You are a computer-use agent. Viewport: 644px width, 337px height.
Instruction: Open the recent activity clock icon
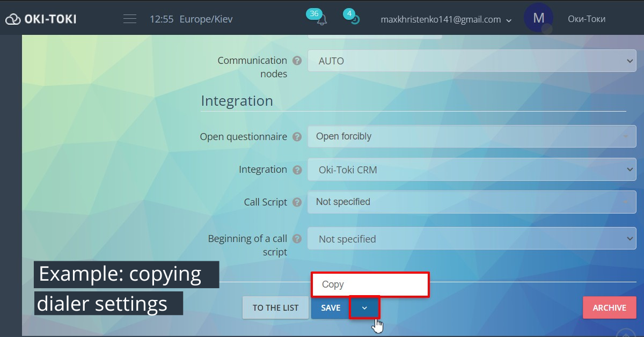pos(354,20)
